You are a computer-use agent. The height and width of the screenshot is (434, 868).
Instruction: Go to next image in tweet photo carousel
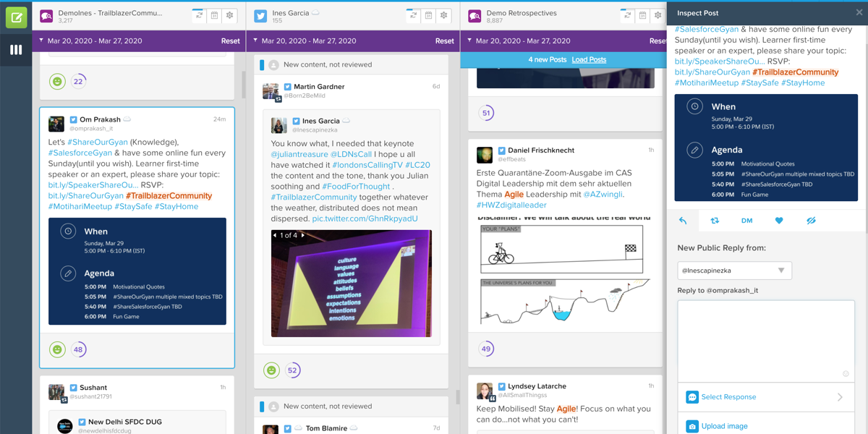tap(303, 235)
